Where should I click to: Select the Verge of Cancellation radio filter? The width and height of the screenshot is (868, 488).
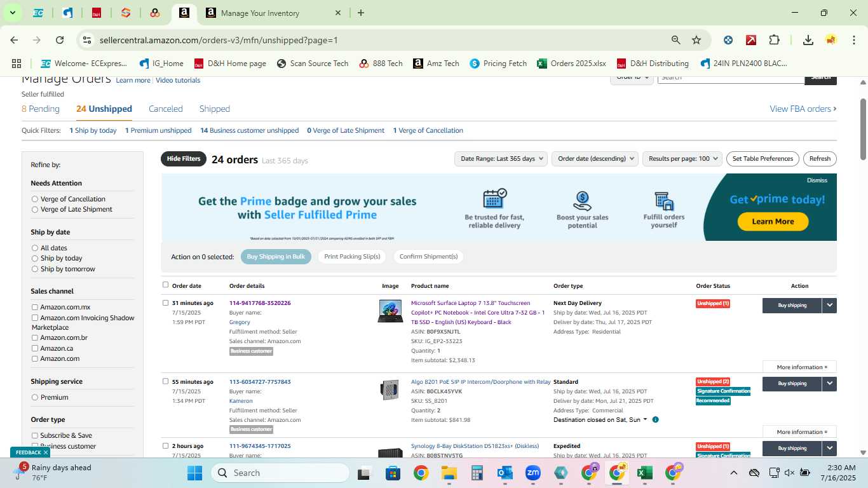click(35, 199)
